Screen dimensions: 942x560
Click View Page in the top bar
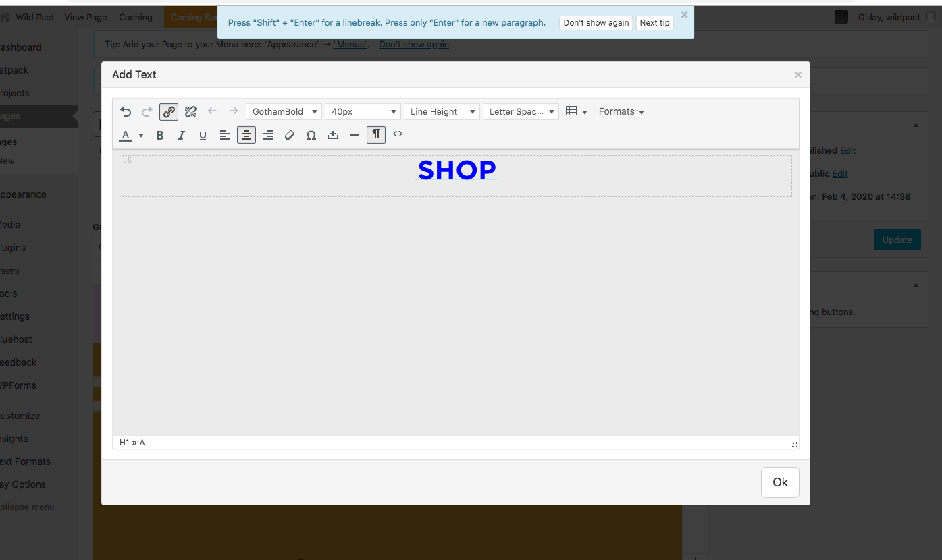tap(85, 17)
